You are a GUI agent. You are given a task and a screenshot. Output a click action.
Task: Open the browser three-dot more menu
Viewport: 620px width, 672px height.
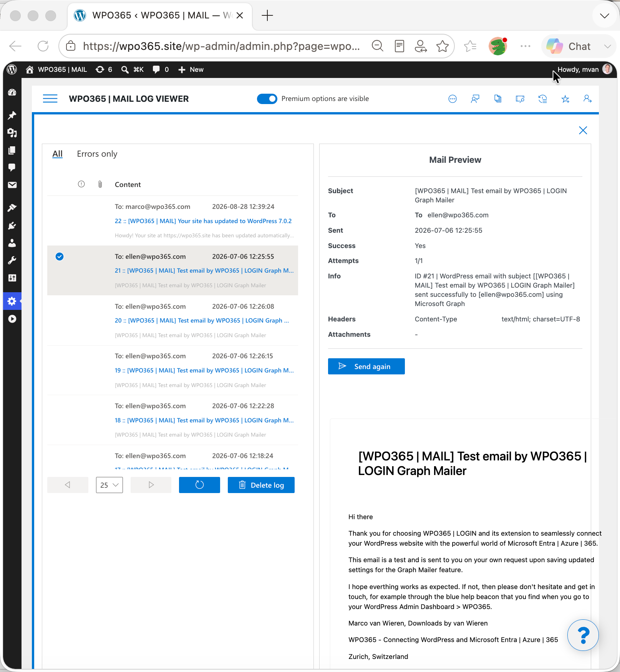[525, 46]
